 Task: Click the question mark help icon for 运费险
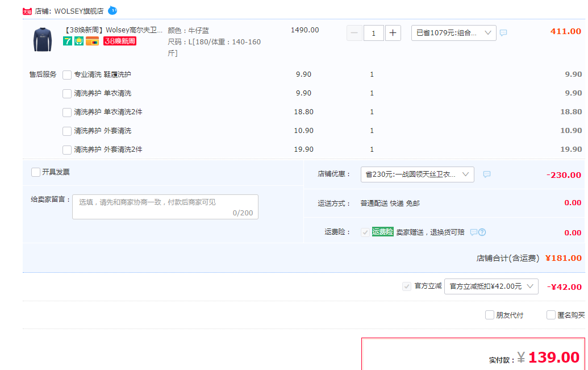pyautogui.click(x=482, y=232)
